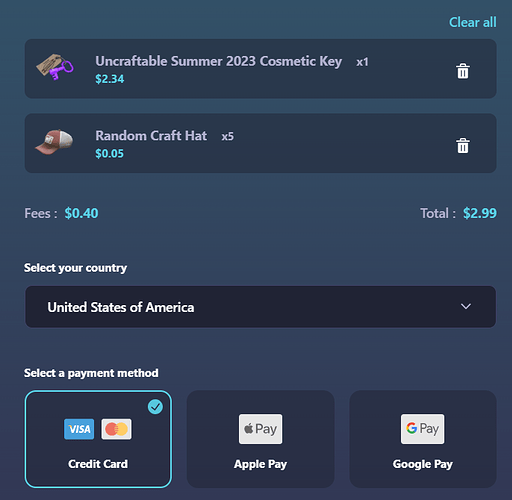The image size is (512, 500).
Task: Click the purple cosmetic key item image
Action: (55, 67)
